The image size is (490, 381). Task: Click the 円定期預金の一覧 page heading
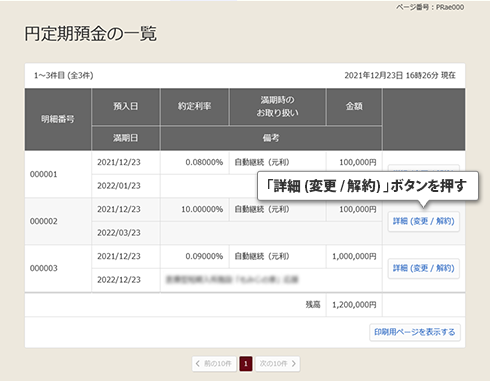click(x=90, y=34)
